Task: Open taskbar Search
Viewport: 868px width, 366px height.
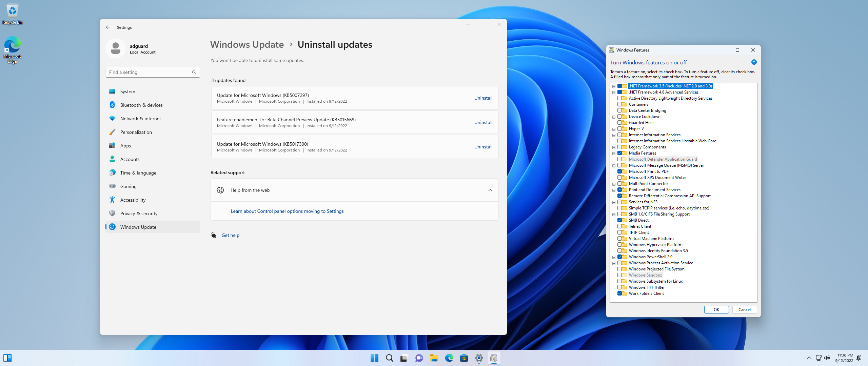Action: (390, 358)
